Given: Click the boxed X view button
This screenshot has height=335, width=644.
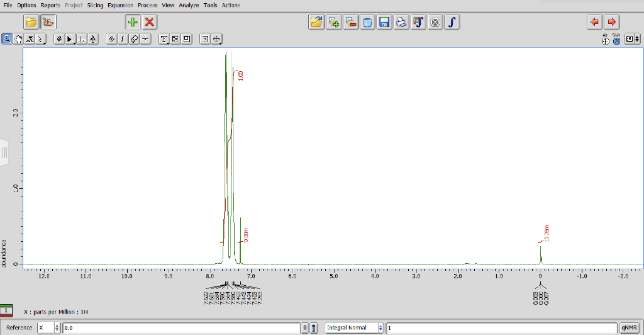Looking at the screenshot, I should click(x=629, y=39).
